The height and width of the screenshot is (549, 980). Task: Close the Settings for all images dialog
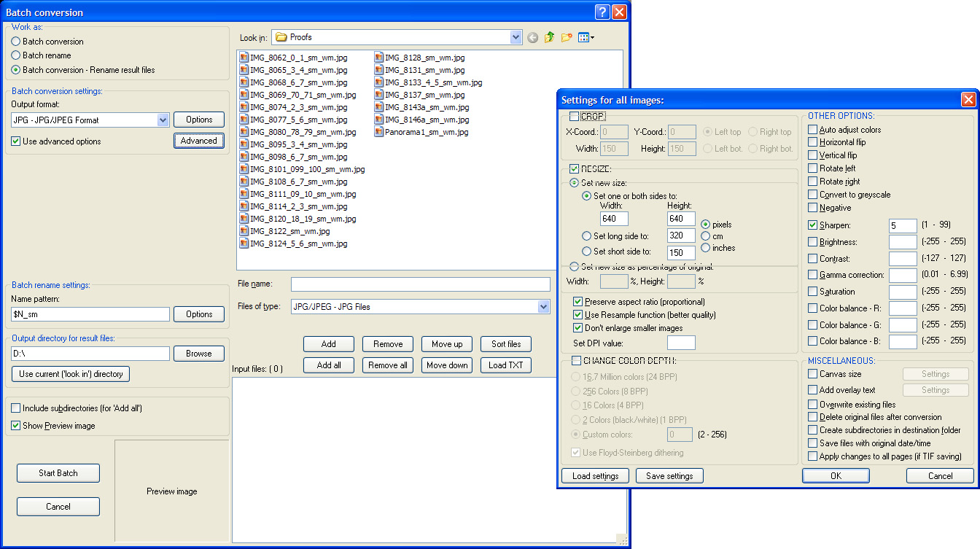click(968, 100)
